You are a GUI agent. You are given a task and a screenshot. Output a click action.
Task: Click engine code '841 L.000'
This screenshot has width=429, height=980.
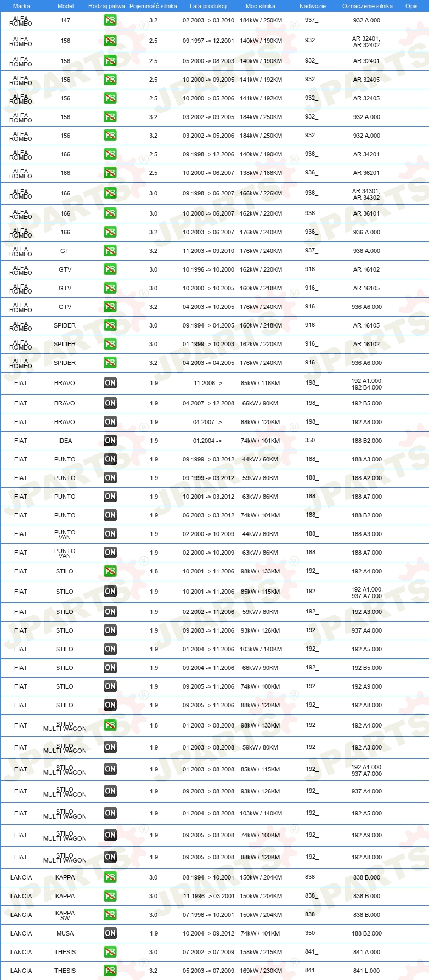coord(366,971)
